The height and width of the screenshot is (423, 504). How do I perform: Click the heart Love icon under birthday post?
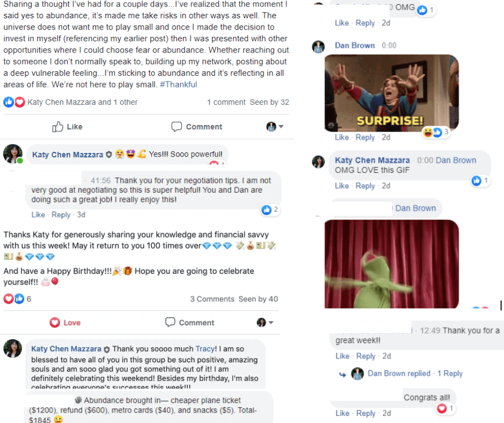coord(55,322)
